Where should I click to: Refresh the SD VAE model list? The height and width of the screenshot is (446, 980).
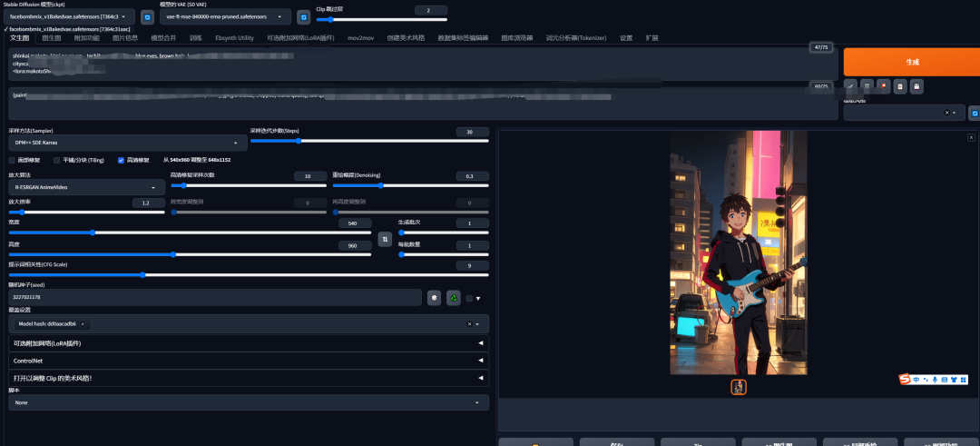point(304,17)
